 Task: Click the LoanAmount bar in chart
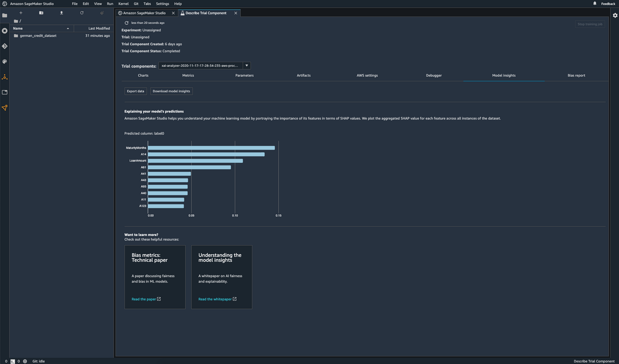point(196,161)
